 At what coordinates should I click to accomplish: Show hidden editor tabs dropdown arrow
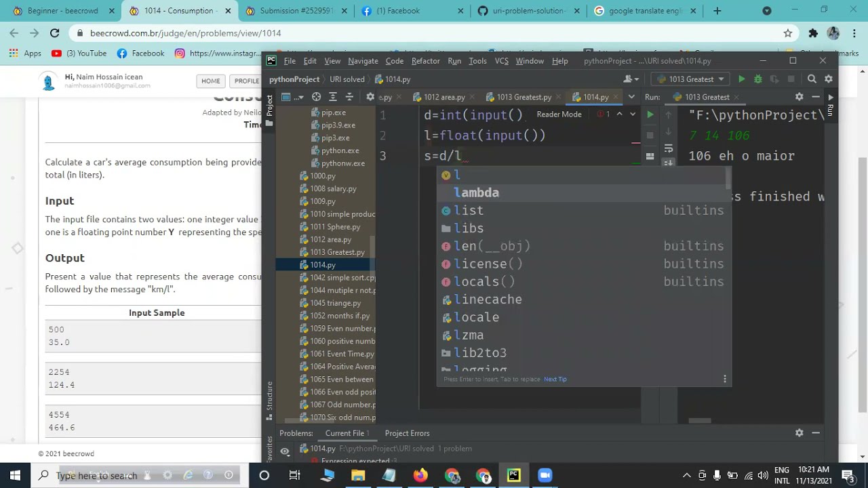click(x=631, y=97)
